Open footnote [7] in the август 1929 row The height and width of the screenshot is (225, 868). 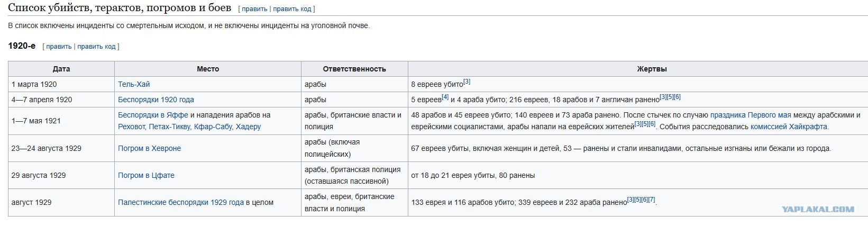tap(652, 200)
